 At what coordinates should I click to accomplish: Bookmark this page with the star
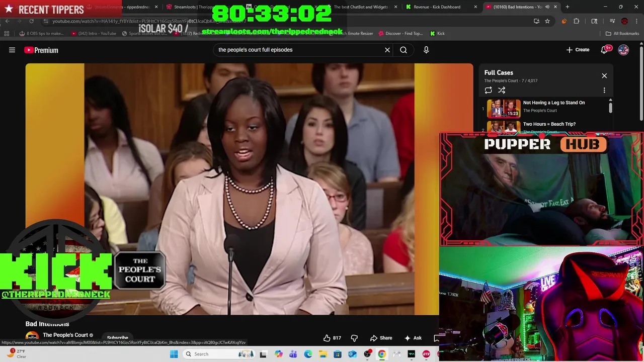coord(547,21)
